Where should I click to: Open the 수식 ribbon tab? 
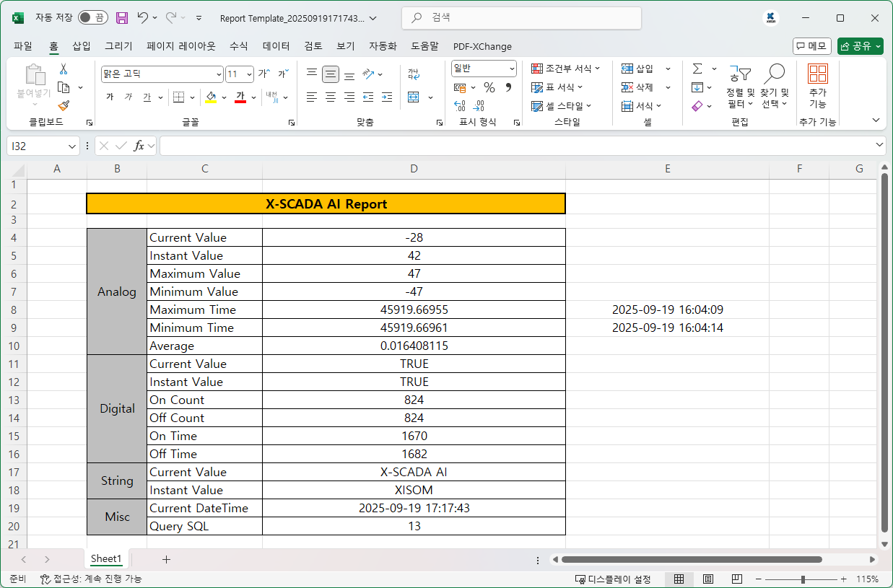click(239, 46)
